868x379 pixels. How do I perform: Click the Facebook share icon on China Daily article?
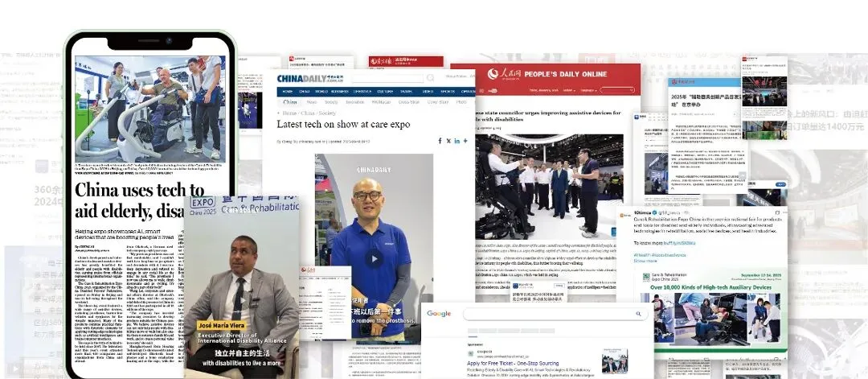pyautogui.click(x=440, y=141)
